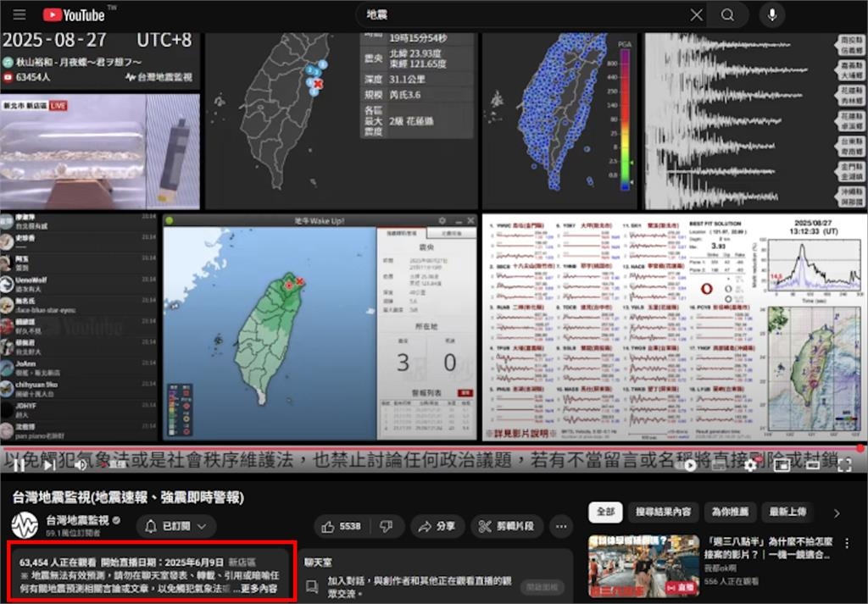Select the voice search microphone icon

tap(771, 14)
